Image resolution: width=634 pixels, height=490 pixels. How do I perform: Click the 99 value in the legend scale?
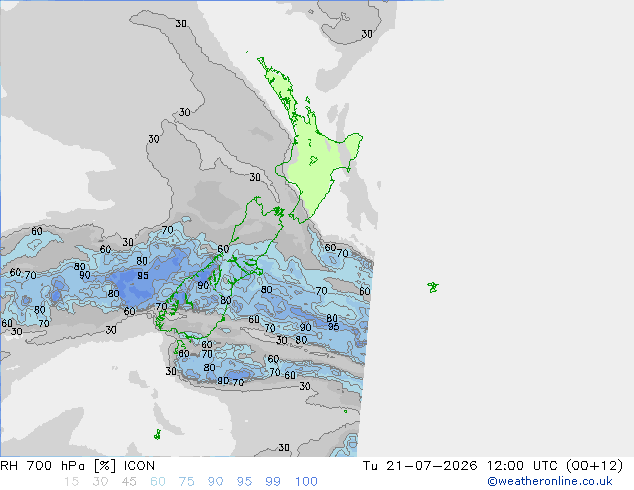[273, 482]
